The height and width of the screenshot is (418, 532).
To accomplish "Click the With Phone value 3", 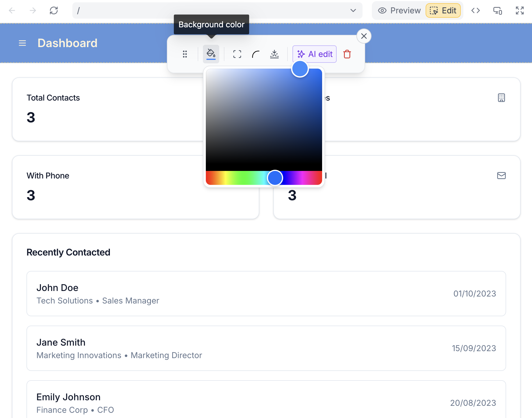I will click(x=31, y=195).
